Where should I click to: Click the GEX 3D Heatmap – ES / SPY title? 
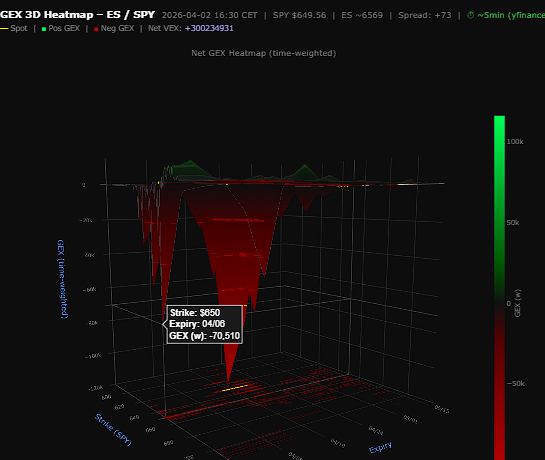tap(77, 15)
